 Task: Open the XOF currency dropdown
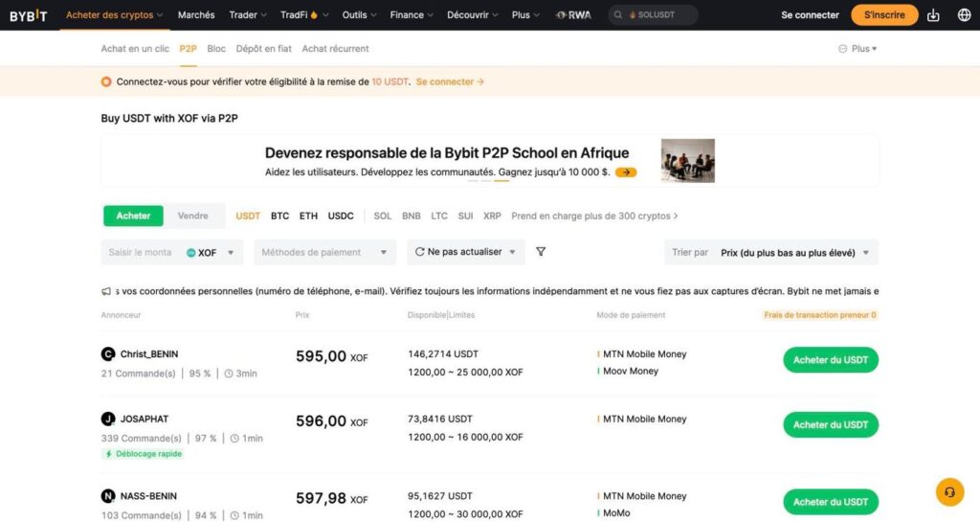211,253
